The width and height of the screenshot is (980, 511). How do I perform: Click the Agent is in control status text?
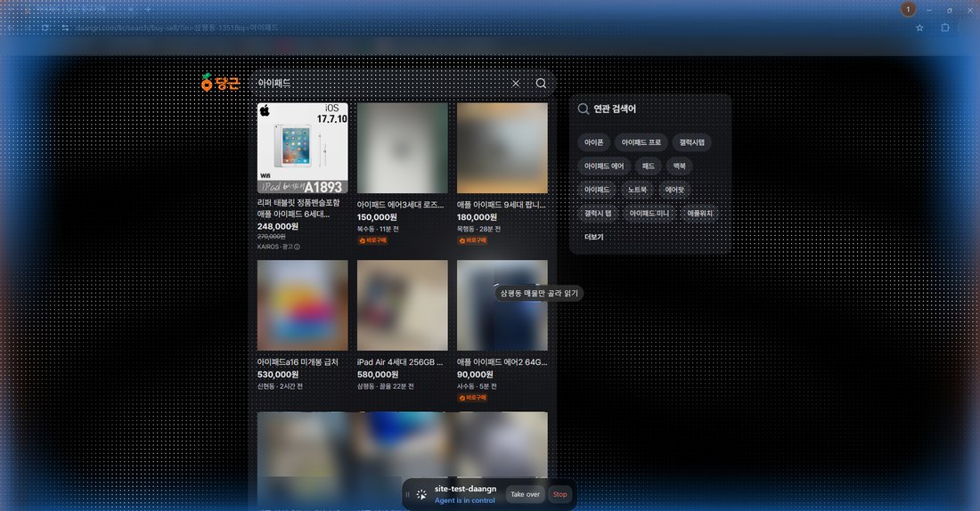(x=465, y=500)
